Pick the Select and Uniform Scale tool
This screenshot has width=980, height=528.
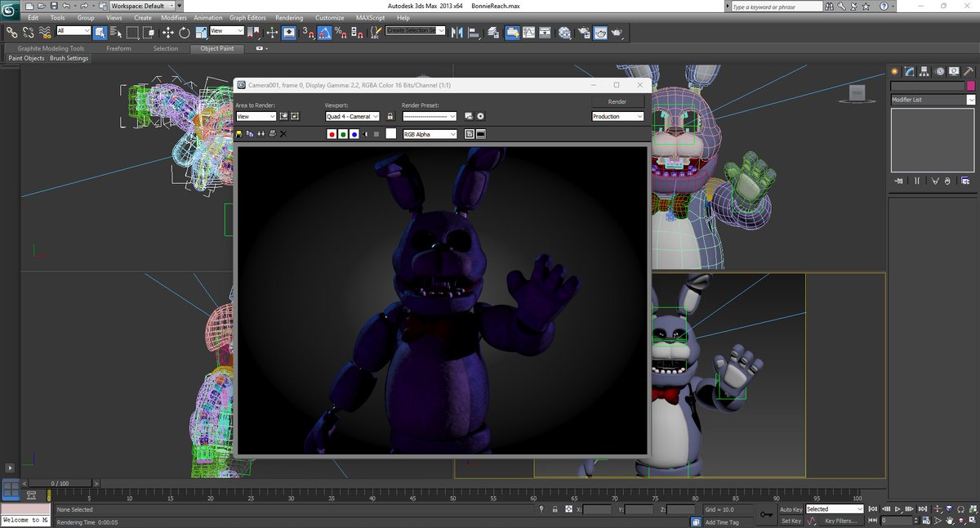(x=200, y=33)
